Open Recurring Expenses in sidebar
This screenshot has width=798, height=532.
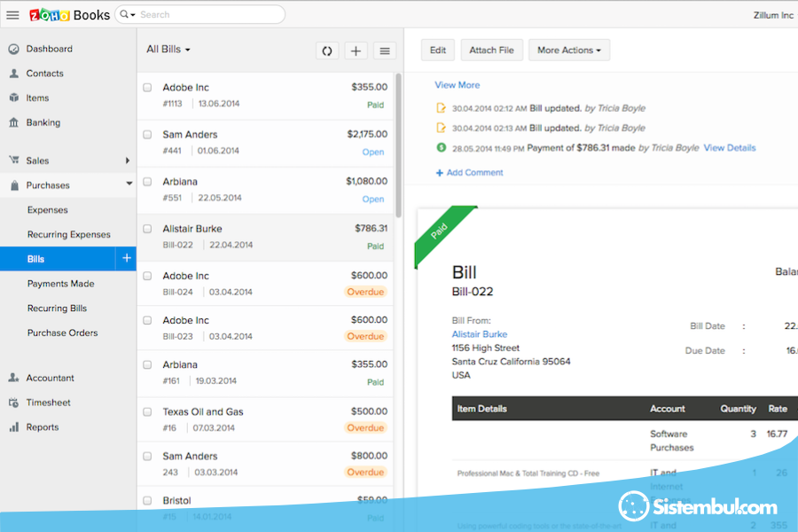click(68, 234)
